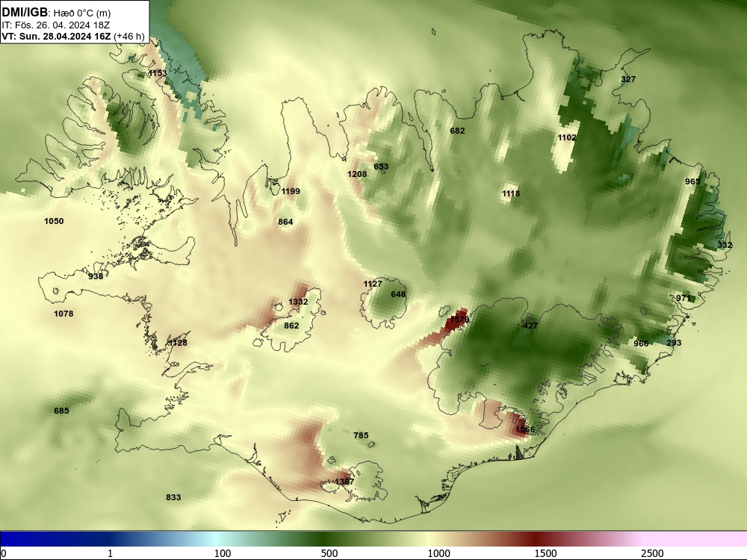Select the 966 height label
747x560 pixels.
pos(641,343)
